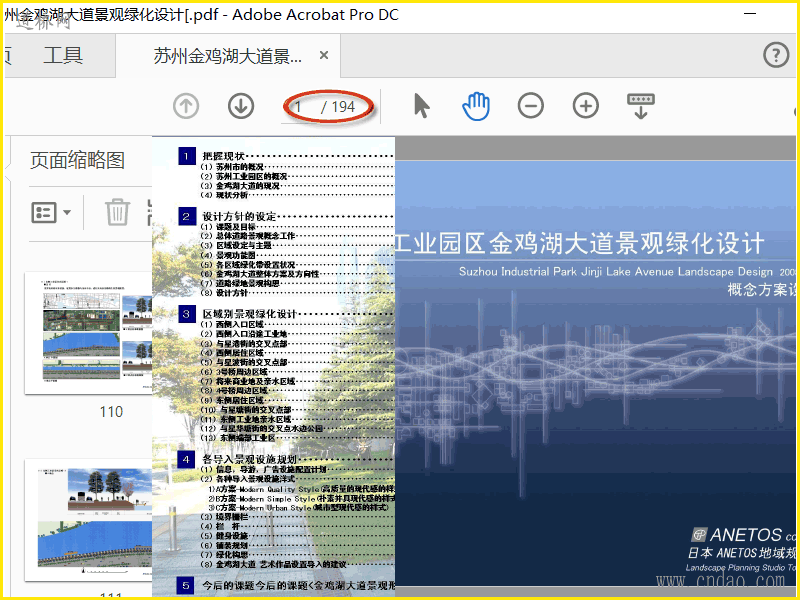The width and height of the screenshot is (800, 600).
Task: Click contents entry 现状分析
Action: pos(232,195)
